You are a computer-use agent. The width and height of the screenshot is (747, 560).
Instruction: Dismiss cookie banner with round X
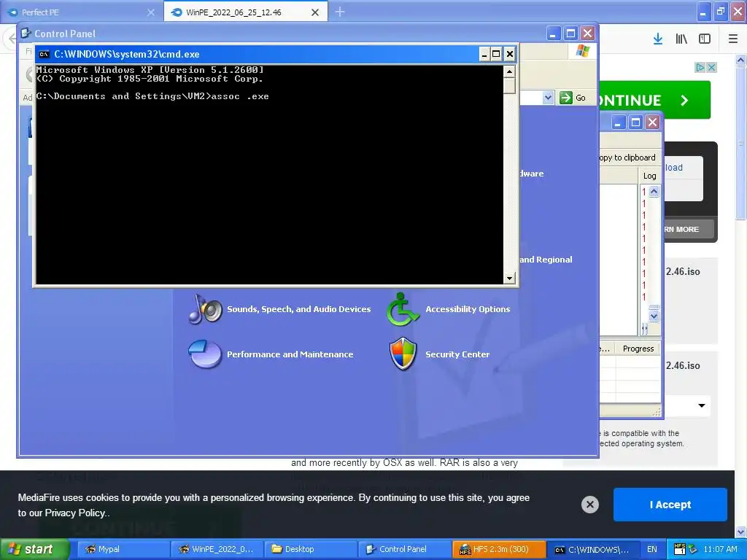[589, 505]
